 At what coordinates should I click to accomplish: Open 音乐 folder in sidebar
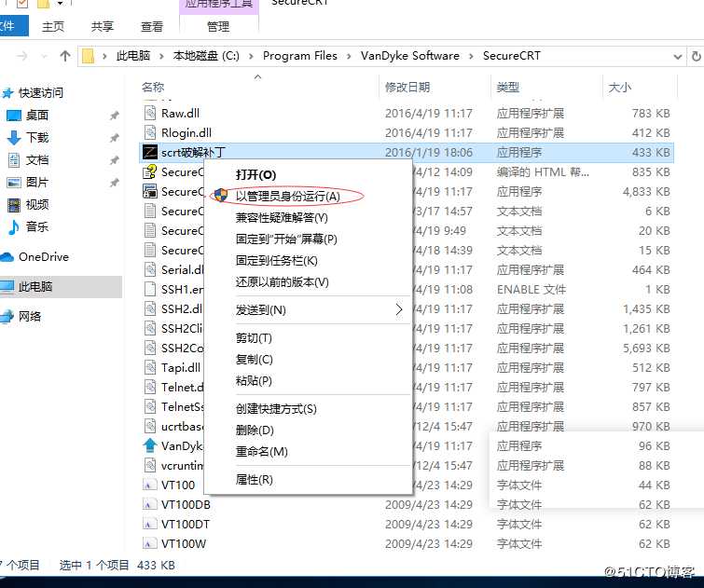(x=36, y=226)
